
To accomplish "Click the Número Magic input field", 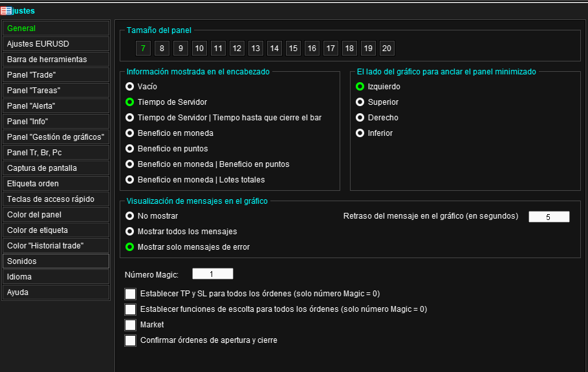I will [213, 274].
